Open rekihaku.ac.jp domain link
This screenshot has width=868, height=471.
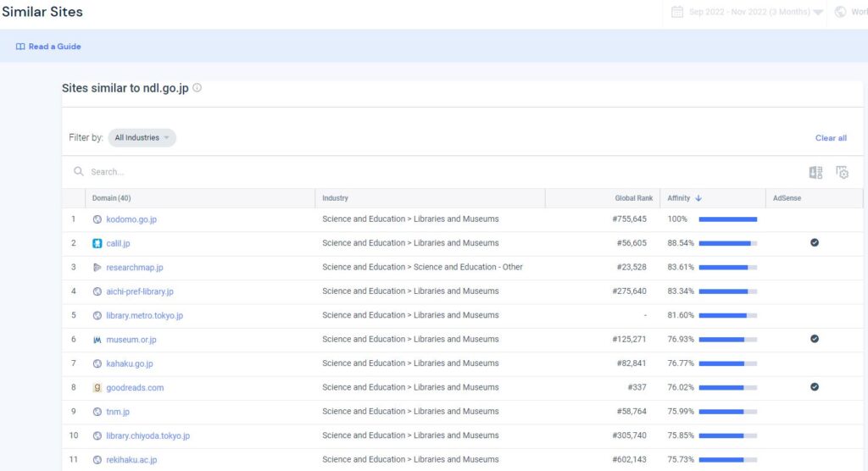coord(131,459)
